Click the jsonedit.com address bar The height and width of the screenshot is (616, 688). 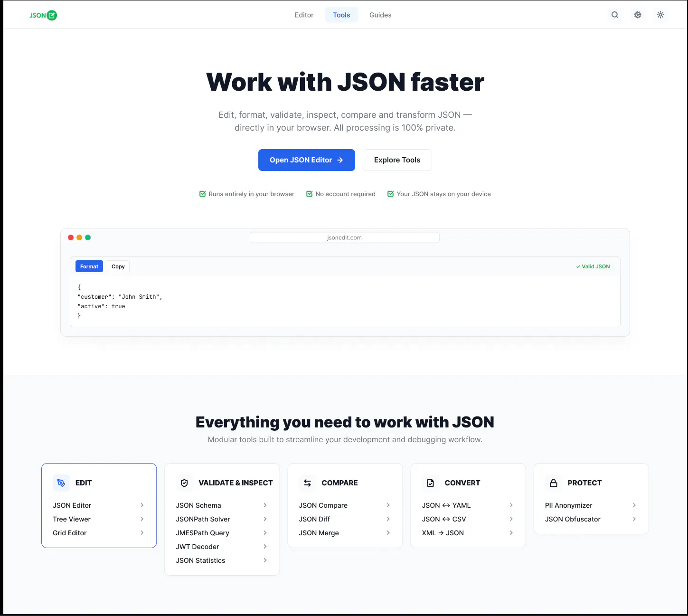tap(345, 237)
